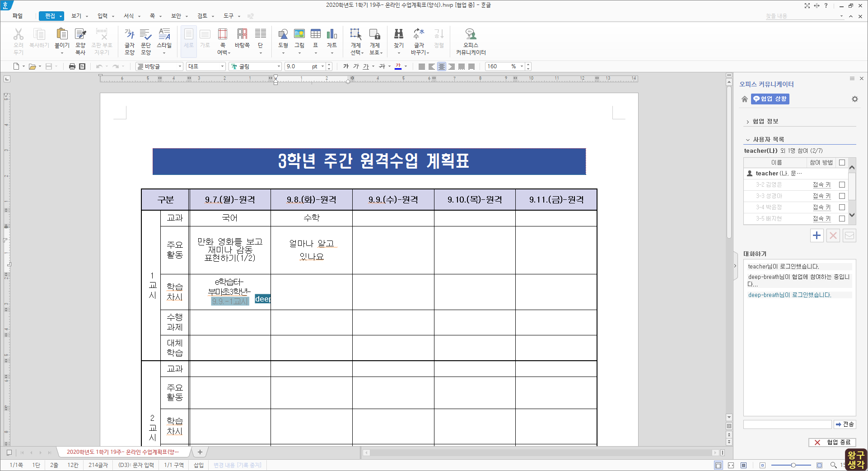Click the user list scroll down arrow
Image resolution: width=868 pixels, height=471 pixels.
coord(852,215)
